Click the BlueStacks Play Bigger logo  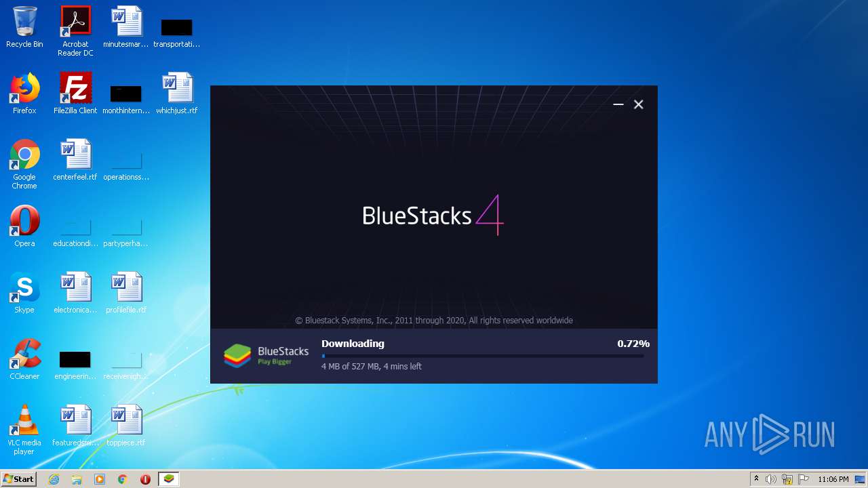click(267, 355)
